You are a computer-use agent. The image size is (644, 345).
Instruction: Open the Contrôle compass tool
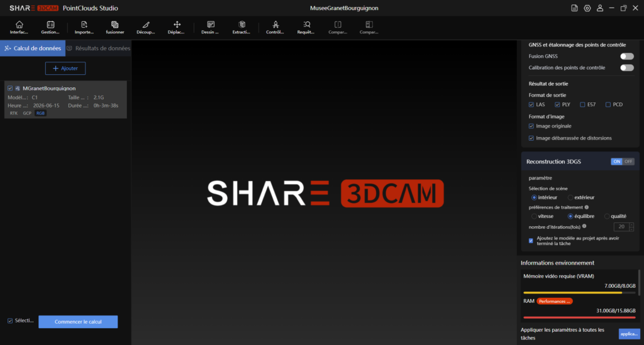coord(275,28)
